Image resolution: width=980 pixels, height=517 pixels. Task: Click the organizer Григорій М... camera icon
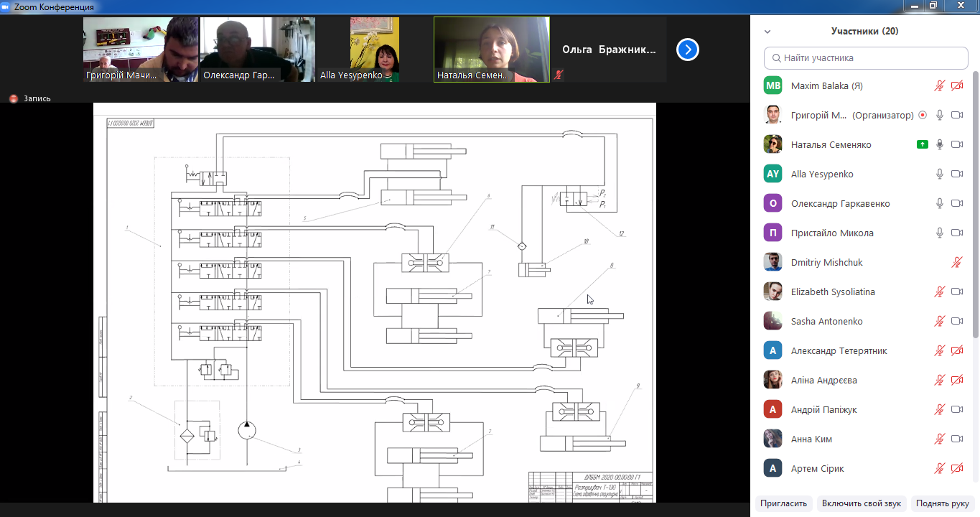click(957, 115)
